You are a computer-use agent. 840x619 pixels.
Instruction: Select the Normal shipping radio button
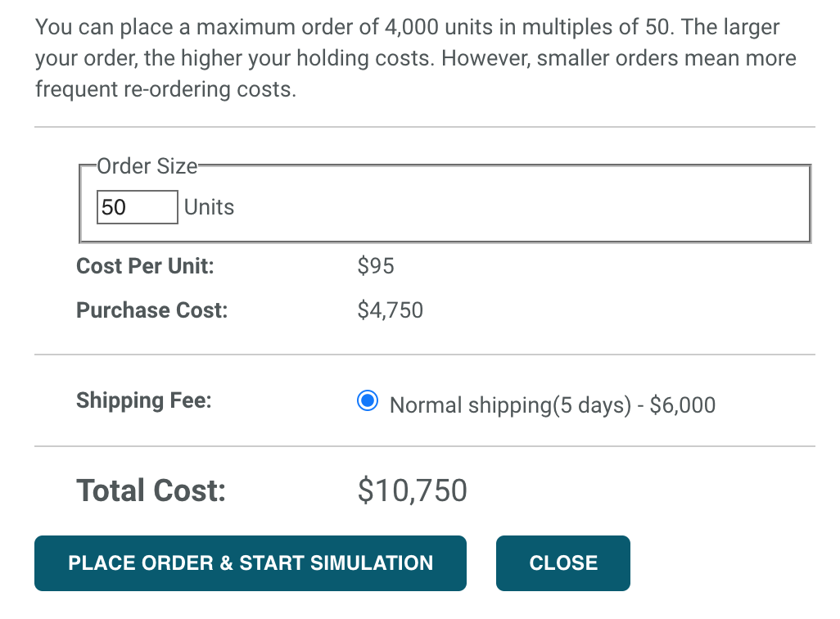click(x=366, y=400)
